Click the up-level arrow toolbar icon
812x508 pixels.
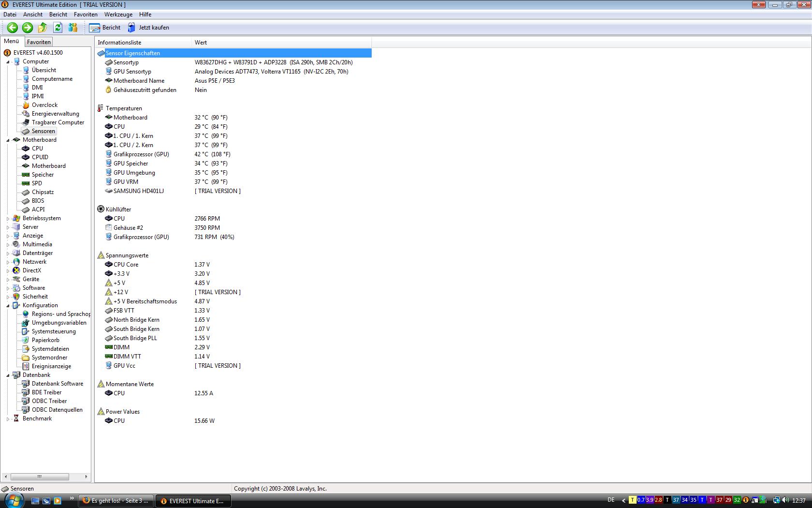43,28
